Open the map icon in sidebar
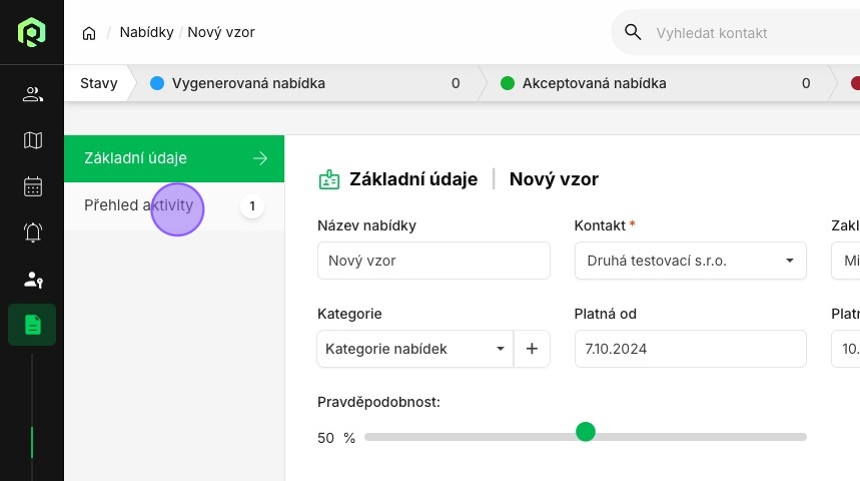This screenshot has height=481, width=860. pyautogui.click(x=32, y=140)
